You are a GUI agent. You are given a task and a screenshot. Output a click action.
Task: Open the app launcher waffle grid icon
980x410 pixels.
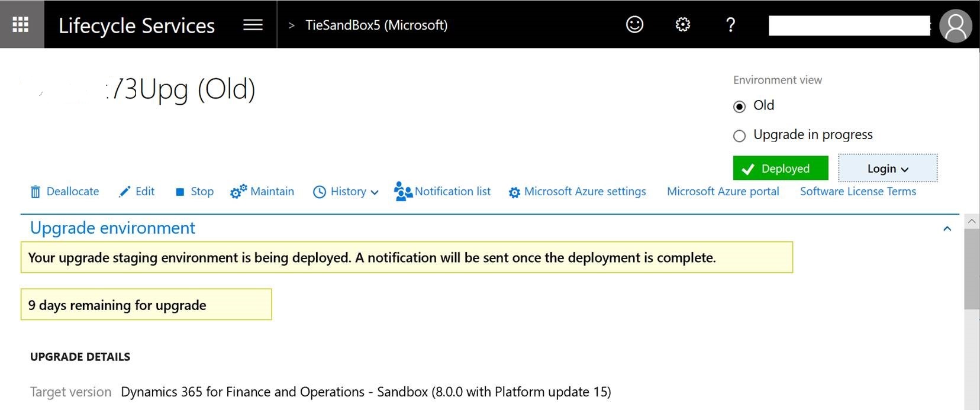(x=21, y=24)
